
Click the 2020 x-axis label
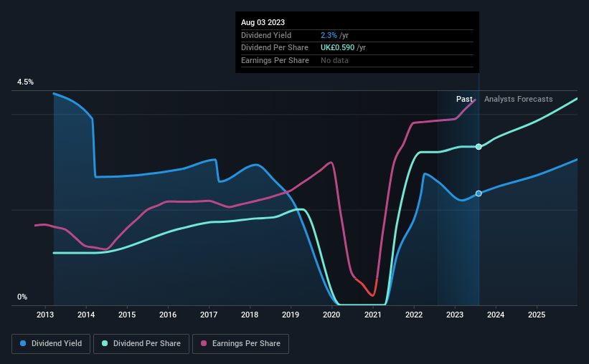point(331,315)
